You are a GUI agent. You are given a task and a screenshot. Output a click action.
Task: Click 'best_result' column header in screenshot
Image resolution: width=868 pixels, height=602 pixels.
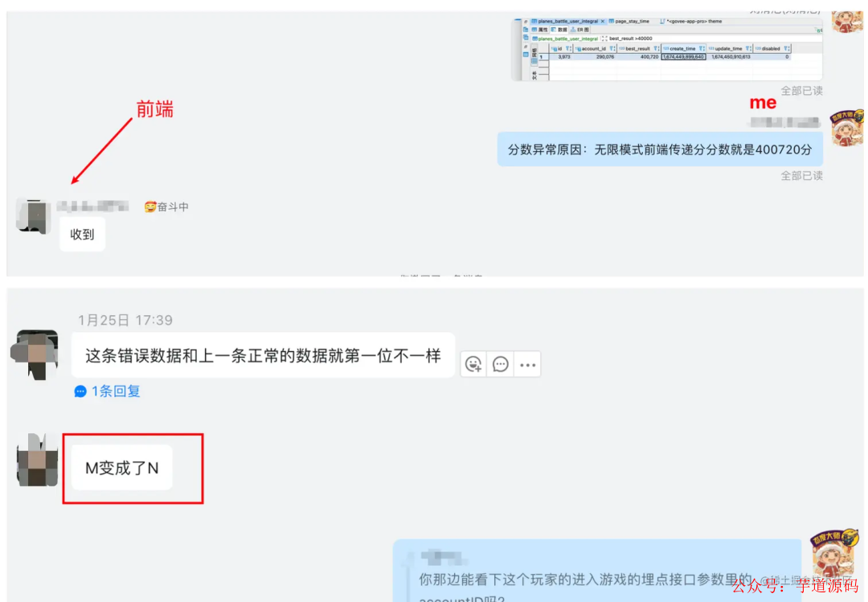(638, 49)
